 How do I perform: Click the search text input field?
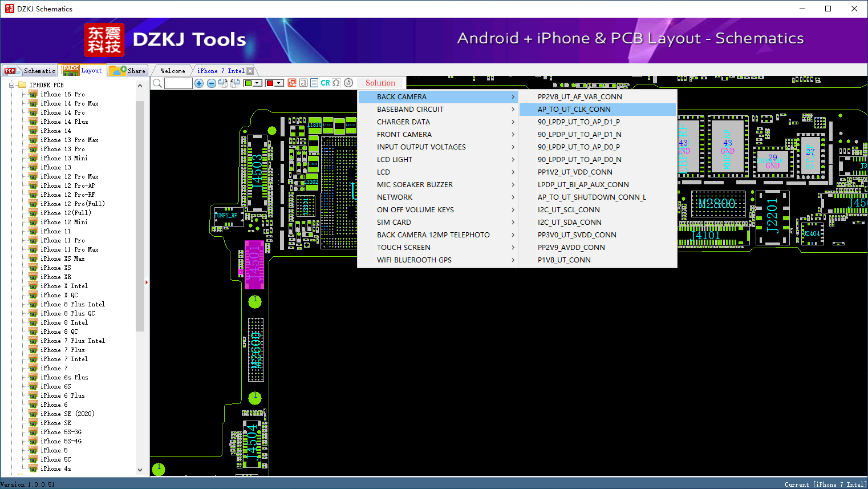point(179,83)
